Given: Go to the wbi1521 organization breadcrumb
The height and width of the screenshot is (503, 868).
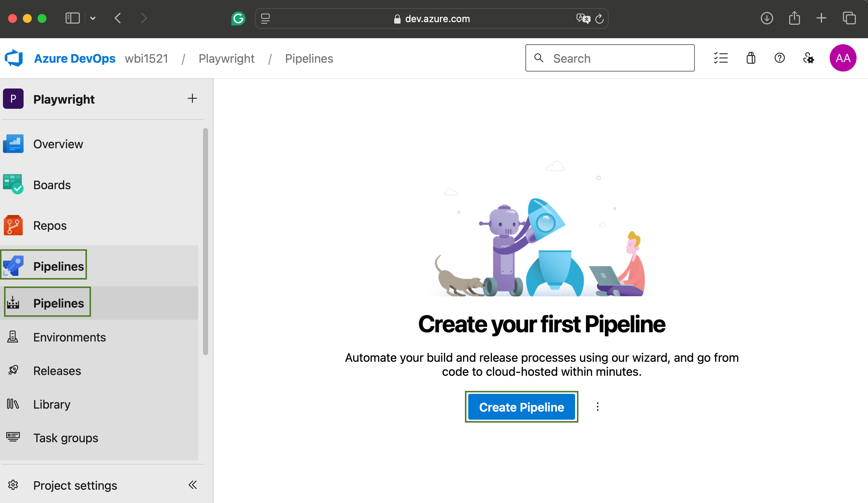Looking at the screenshot, I should [x=146, y=58].
